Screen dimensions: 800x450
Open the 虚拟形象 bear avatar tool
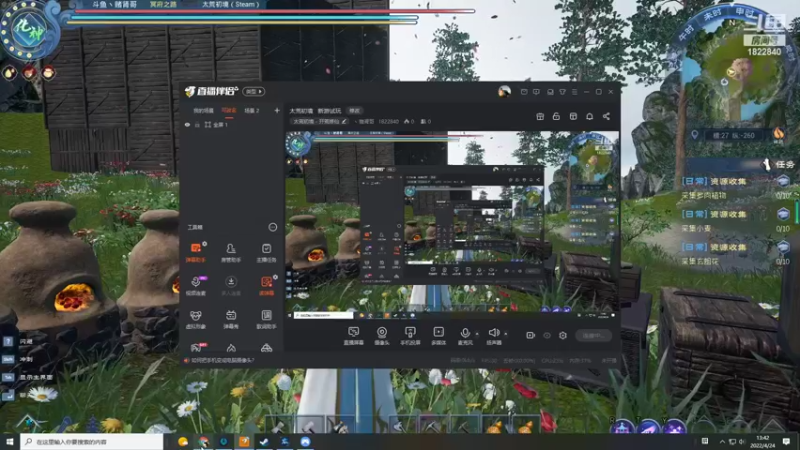click(195, 319)
